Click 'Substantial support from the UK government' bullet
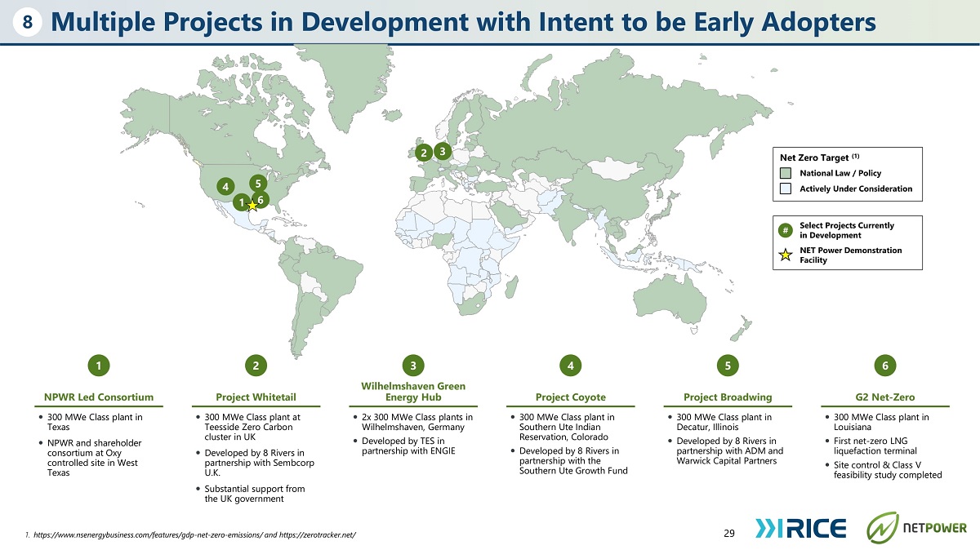The width and height of the screenshot is (980, 550). pos(255,494)
